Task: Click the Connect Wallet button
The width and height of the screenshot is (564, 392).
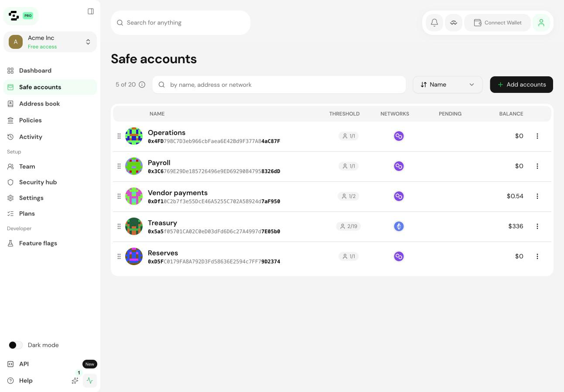Action: pos(497,23)
